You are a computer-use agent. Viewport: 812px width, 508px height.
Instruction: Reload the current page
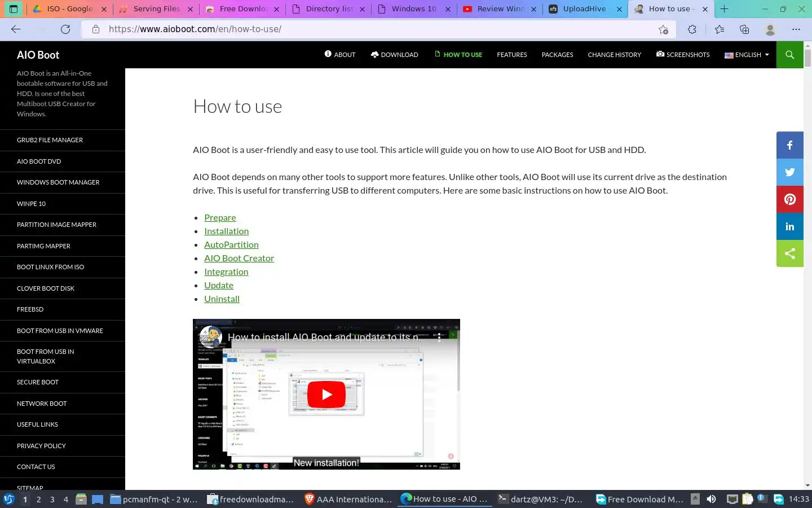65,29
